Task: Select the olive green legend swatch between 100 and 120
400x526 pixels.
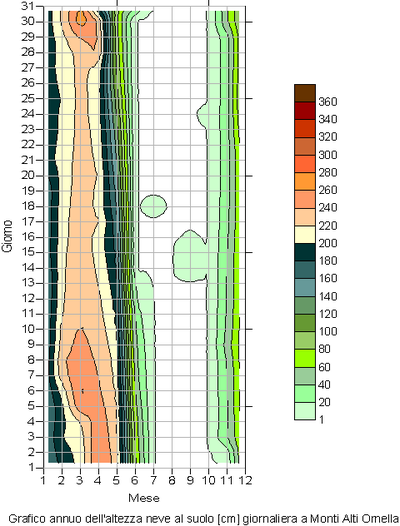Action: (305, 323)
